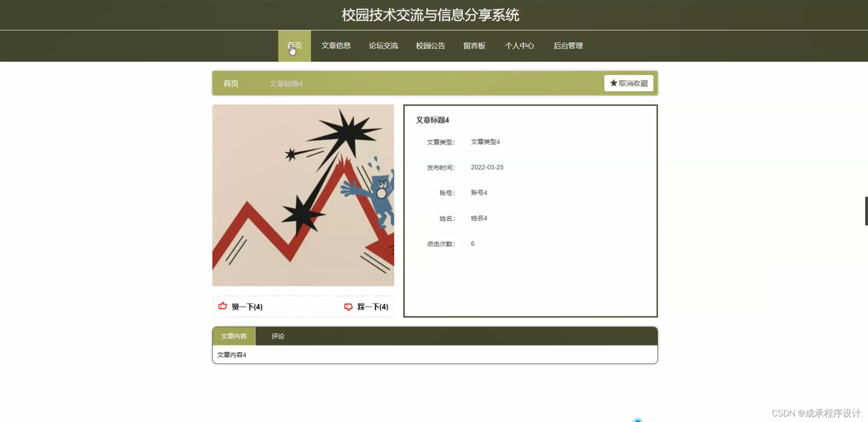
Task: Click the 文章标题4 breadcrumb label
Action: point(285,83)
